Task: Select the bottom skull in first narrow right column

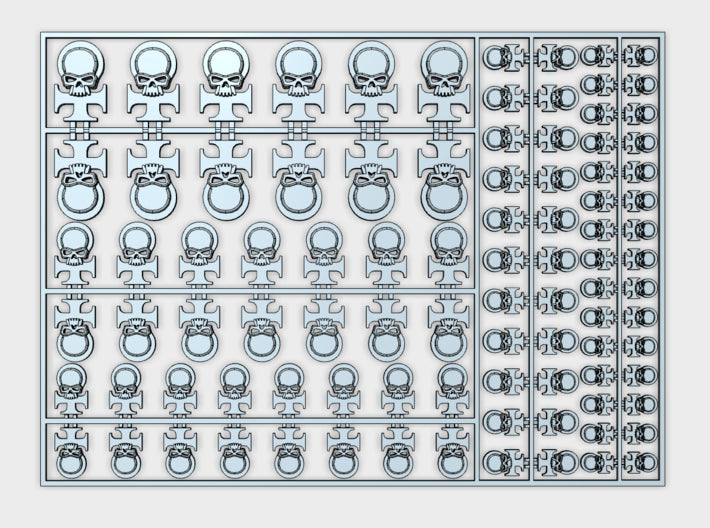Action: tap(496, 462)
